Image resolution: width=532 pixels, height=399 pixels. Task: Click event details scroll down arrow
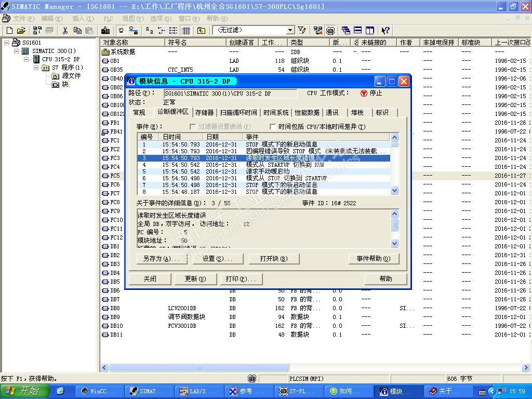(394, 243)
